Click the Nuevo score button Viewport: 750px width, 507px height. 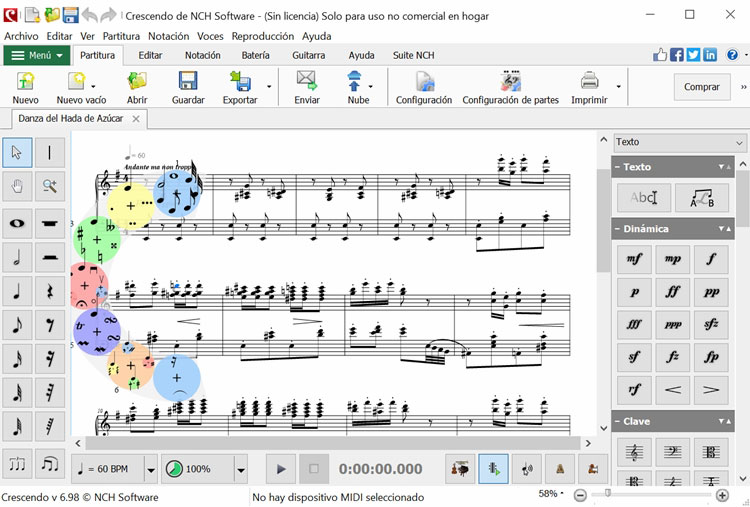point(25,87)
